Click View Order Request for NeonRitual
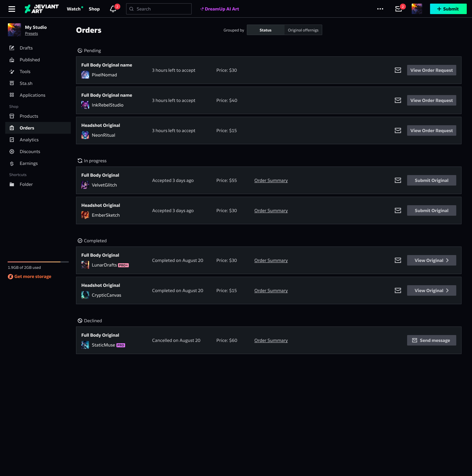Image resolution: width=472 pixels, height=476 pixels. [x=431, y=130]
